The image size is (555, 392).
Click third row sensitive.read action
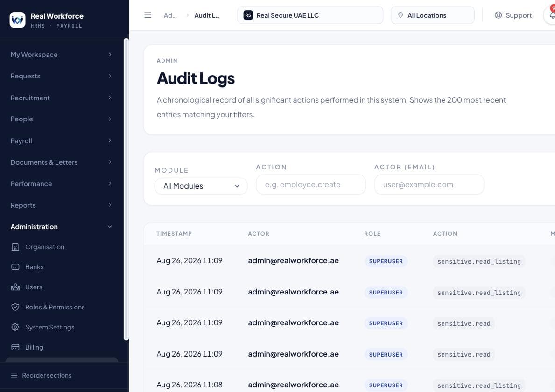[x=464, y=323]
